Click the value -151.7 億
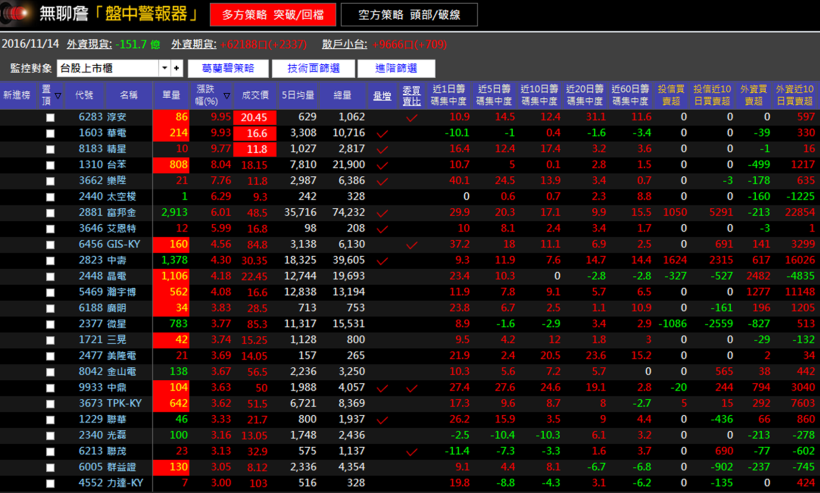The image size is (820, 493). 138,44
